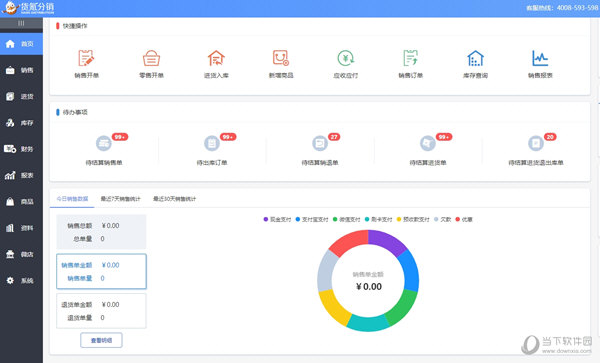The height and width of the screenshot is (363, 600).
Task: Open the 销售 sales sidebar menu
Action: click(x=21, y=70)
